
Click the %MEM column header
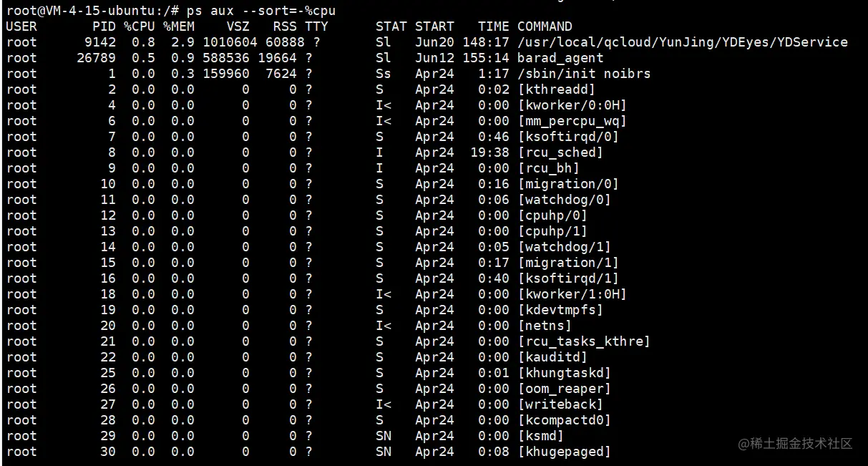point(178,26)
